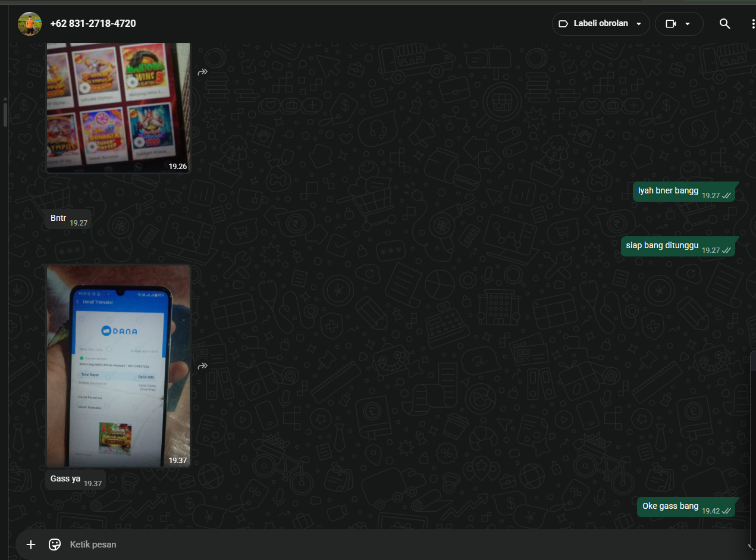Select the 'Oke gass bang' message
The width and height of the screenshot is (756, 560).
point(686,507)
